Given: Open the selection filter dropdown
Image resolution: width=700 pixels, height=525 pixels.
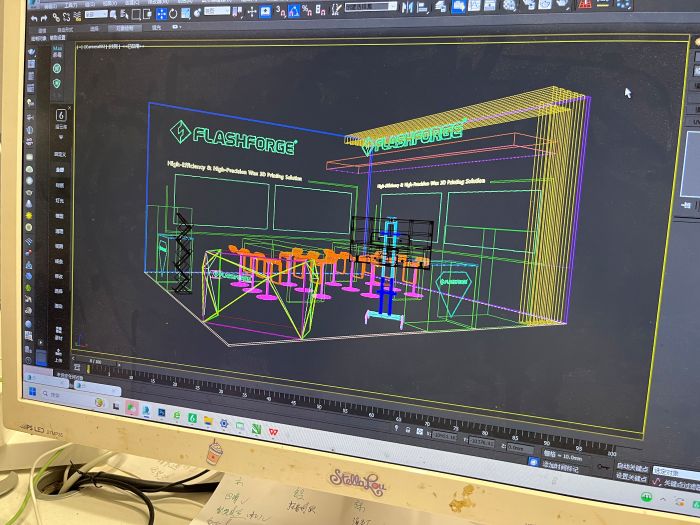Looking at the screenshot, I should coord(96,14).
